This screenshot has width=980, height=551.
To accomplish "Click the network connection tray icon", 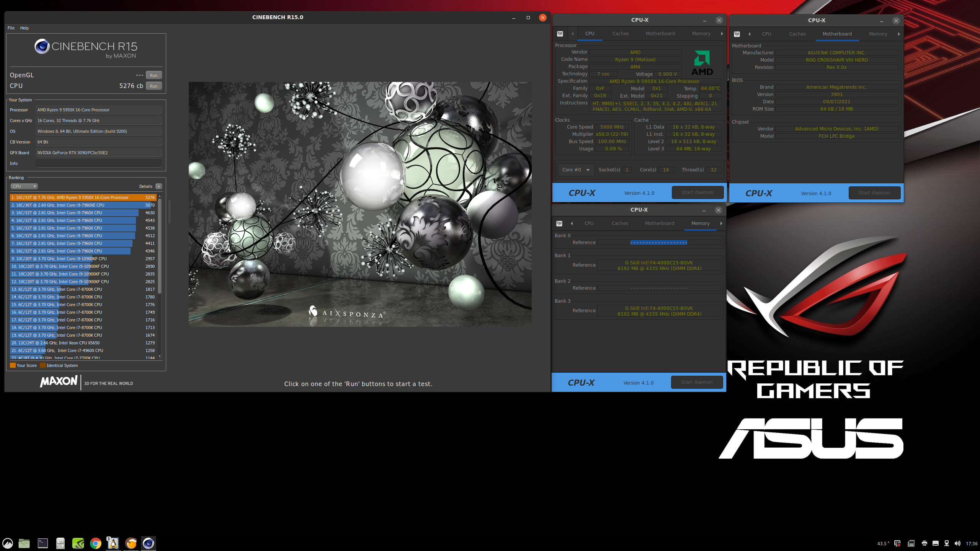I will [947, 543].
